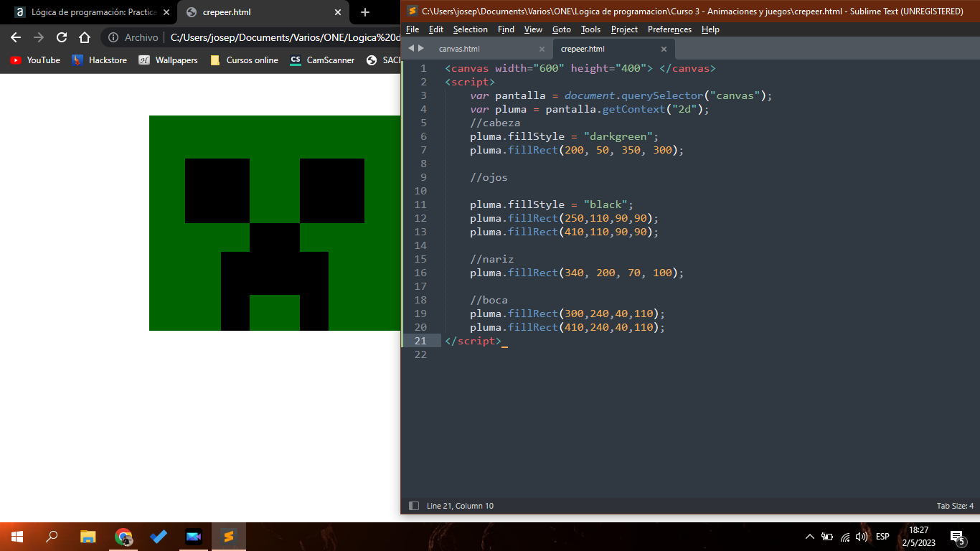Open Zoom camera app in taskbar

[194, 537]
